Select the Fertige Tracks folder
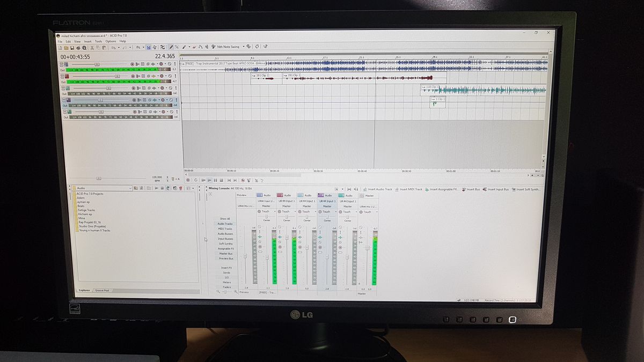644x362 pixels. [x=86, y=210]
